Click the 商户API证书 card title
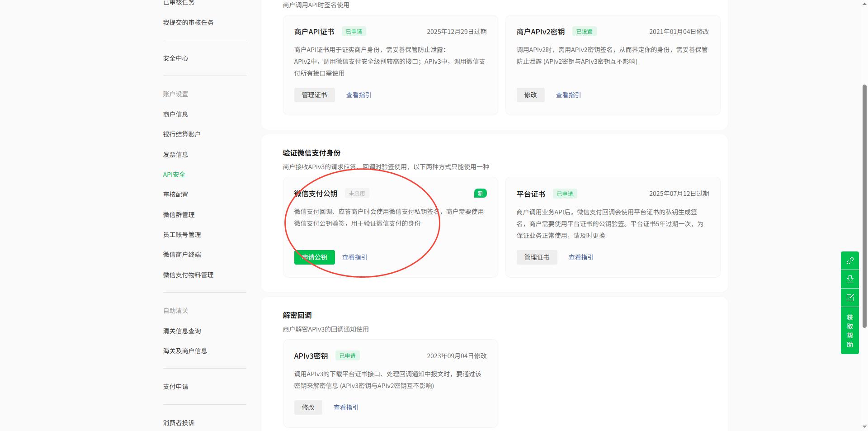Screen dimensions: 868x431 (314, 32)
